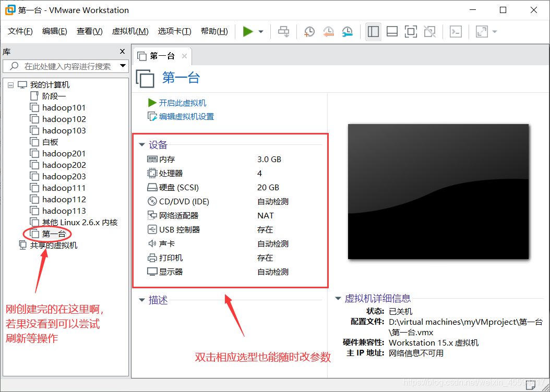Click the USB 控制器 icon
550x392 pixels.
point(152,229)
